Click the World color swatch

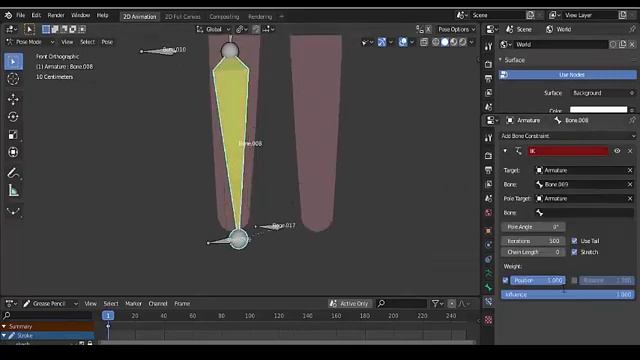coord(598,110)
